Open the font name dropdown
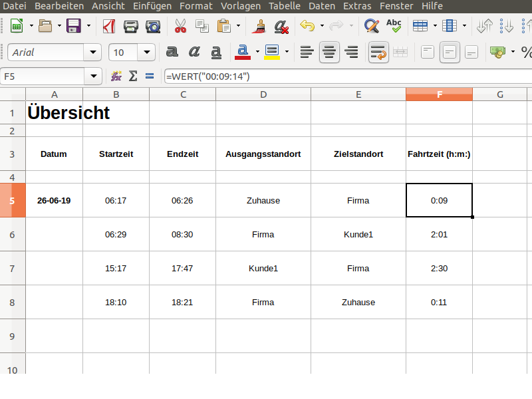 point(93,52)
